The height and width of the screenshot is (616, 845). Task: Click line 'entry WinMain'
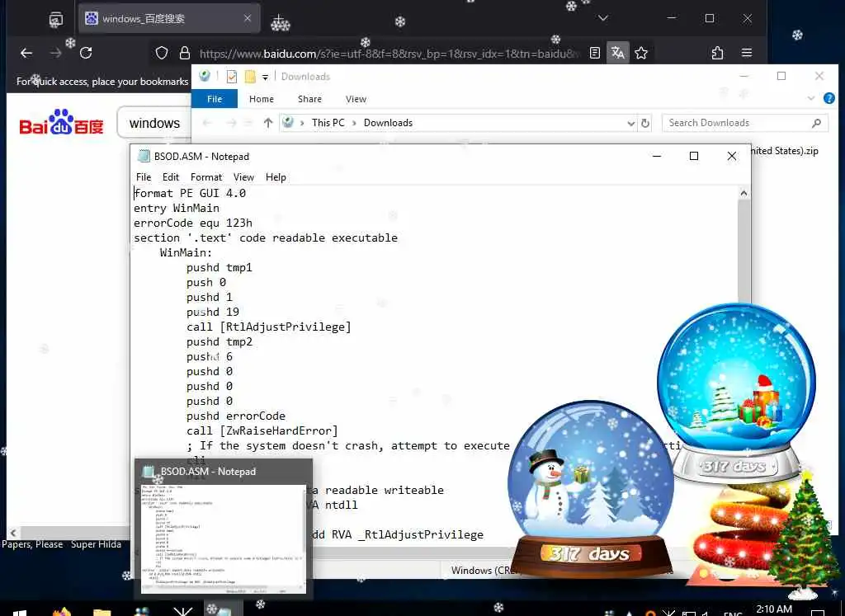click(177, 208)
